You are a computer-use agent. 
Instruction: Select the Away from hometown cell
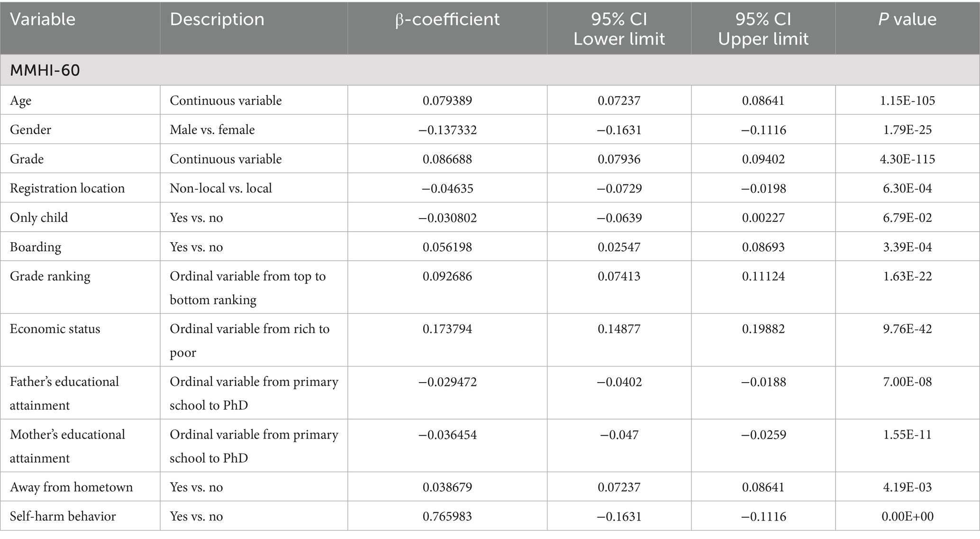click(x=71, y=487)
